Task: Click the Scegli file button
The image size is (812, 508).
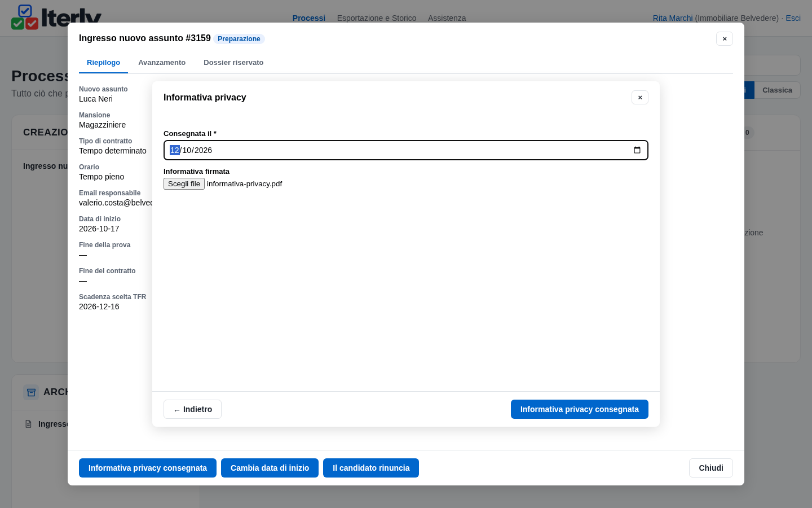Action: click(x=184, y=184)
